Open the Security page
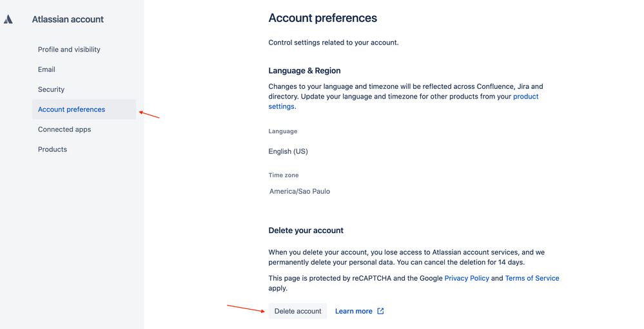This screenshot has width=644, height=329. pos(51,89)
